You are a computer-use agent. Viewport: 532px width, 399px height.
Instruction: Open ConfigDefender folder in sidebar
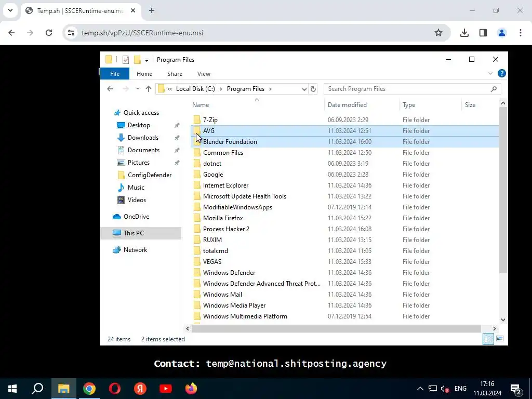click(149, 175)
